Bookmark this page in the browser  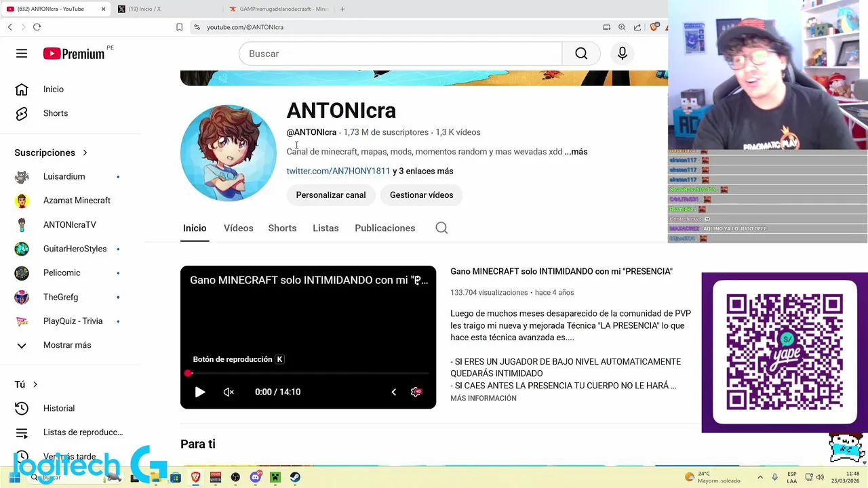click(x=179, y=27)
